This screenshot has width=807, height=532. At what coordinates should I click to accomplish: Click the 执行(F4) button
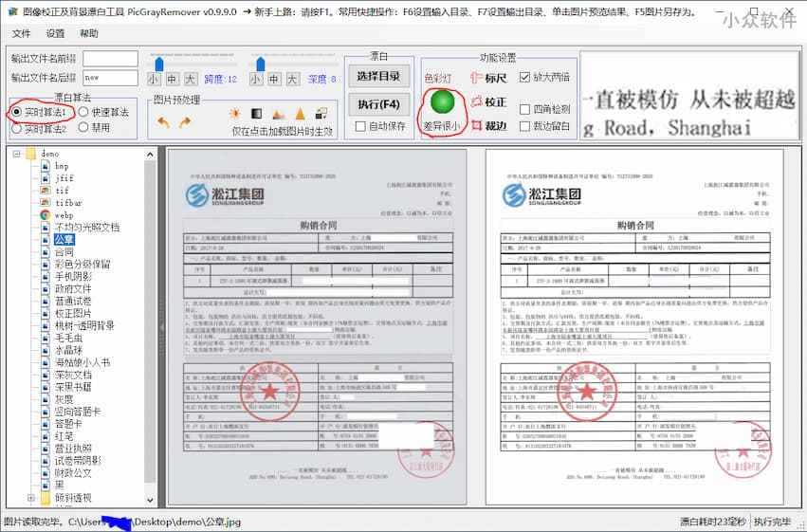tap(378, 102)
